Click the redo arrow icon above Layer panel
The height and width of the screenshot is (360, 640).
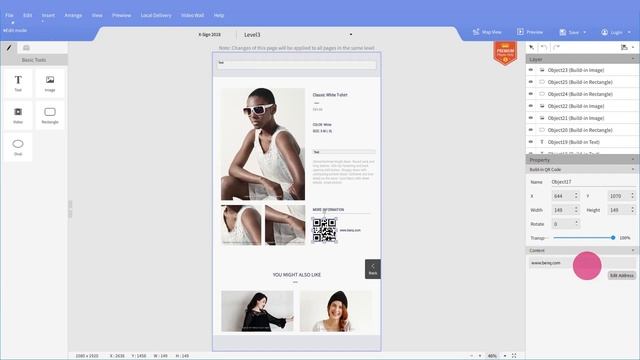click(556, 47)
